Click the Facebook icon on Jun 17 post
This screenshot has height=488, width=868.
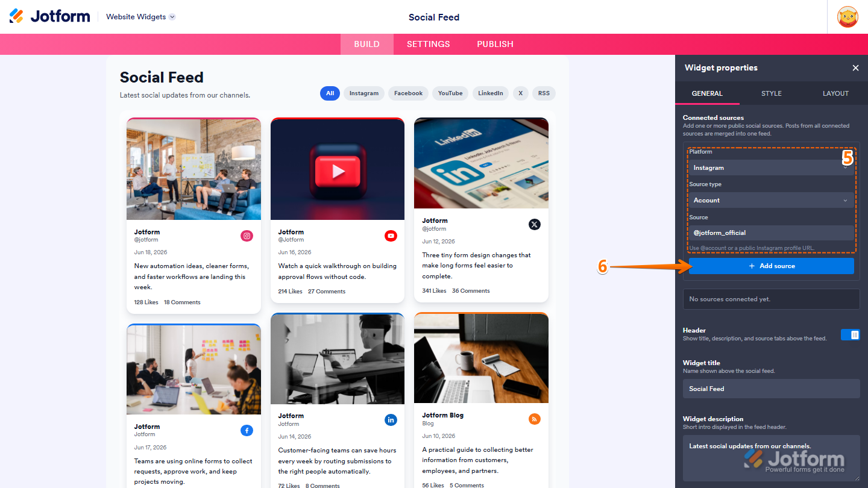247,431
